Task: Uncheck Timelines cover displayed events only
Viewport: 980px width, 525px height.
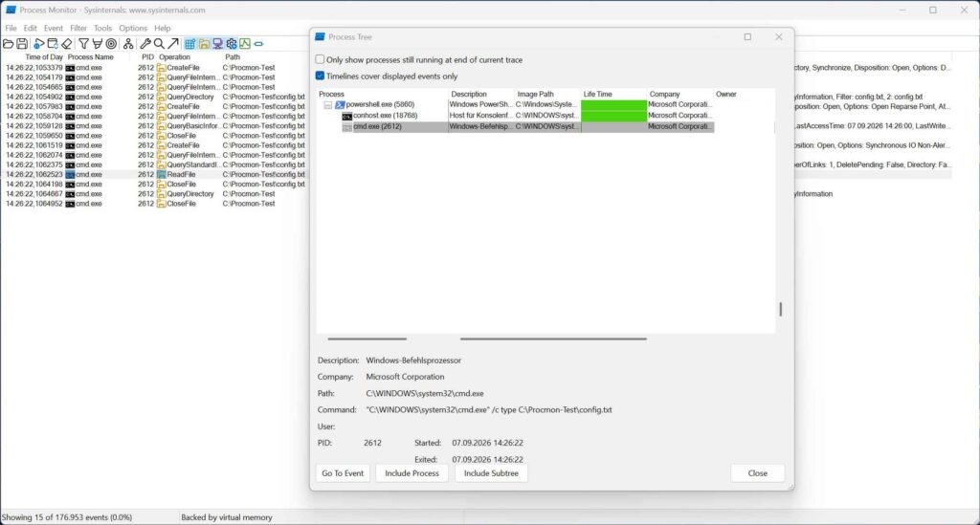Action: [x=320, y=77]
